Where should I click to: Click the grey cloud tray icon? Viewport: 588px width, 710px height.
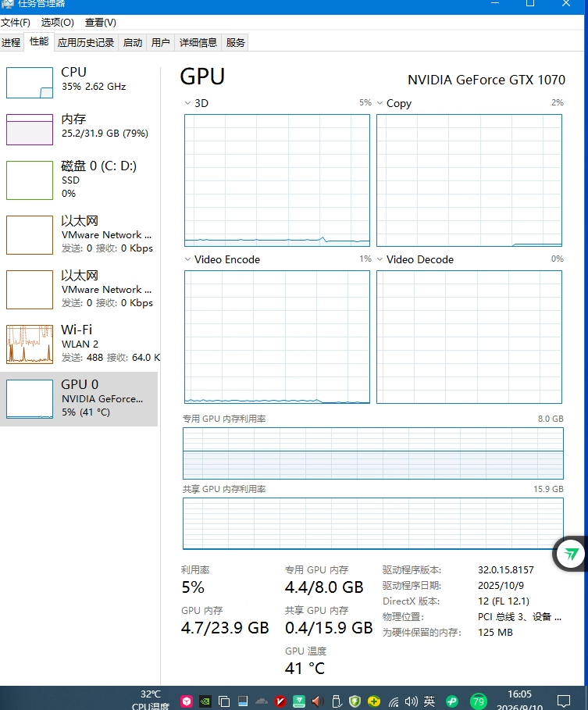tap(262, 701)
